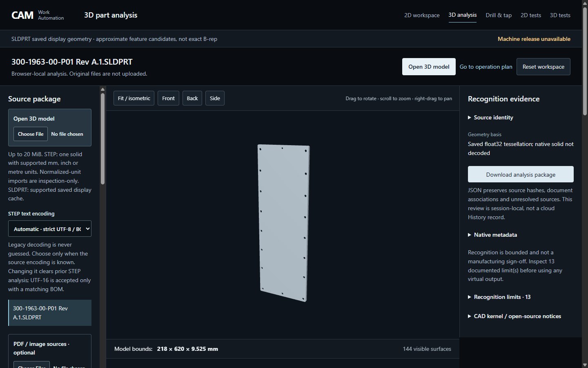588x368 pixels.
Task: Click the 3D part analysis title
Action: click(111, 15)
